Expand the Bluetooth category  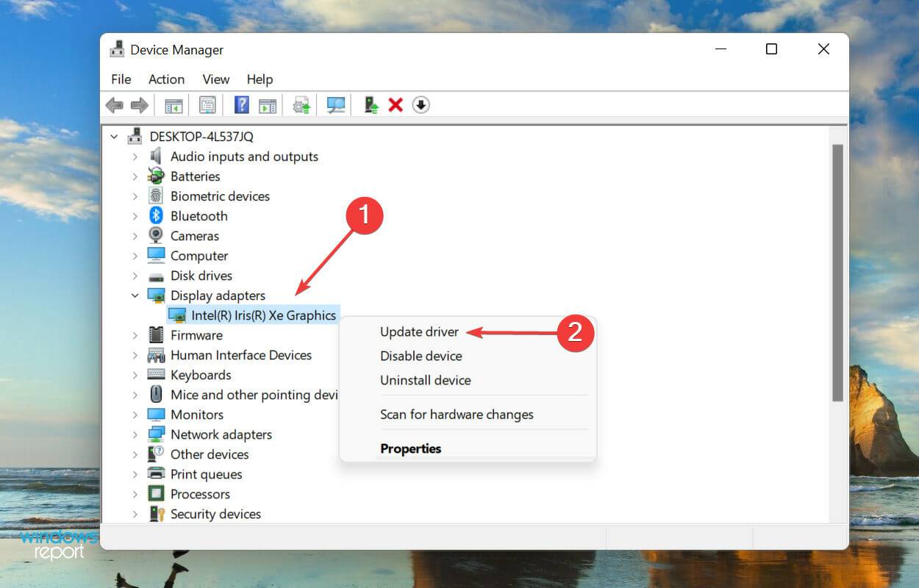[135, 215]
